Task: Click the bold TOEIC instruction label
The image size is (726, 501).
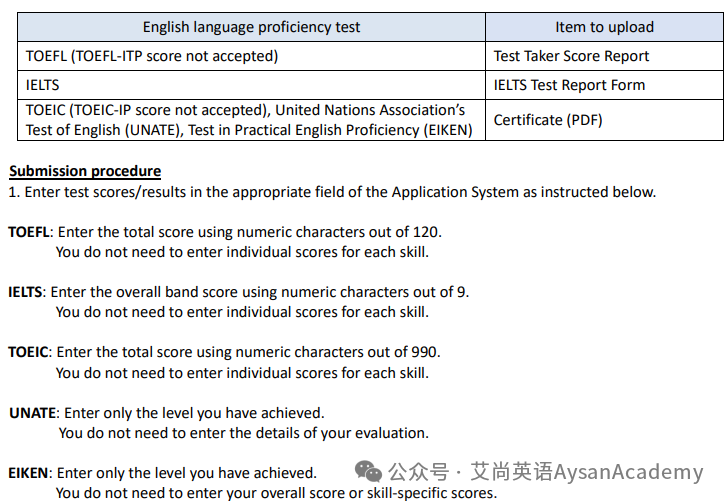Action: pos(28,352)
